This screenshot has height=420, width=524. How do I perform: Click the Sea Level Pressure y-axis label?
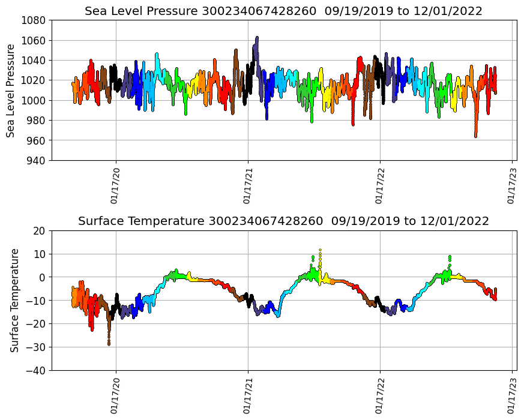pyautogui.click(x=11, y=90)
